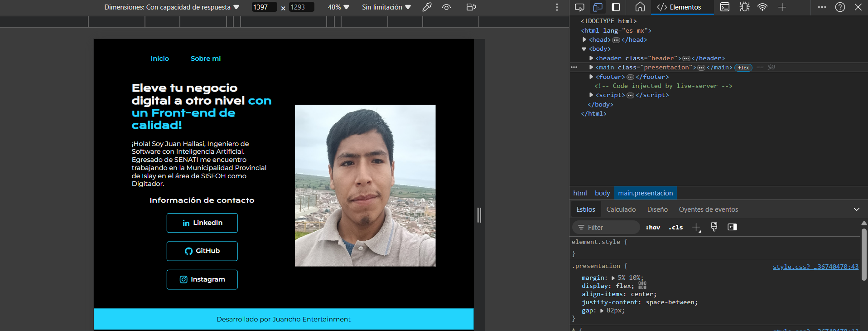This screenshot has width=868, height=331.
Task: Open the style.css source link
Action: tap(815, 267)
